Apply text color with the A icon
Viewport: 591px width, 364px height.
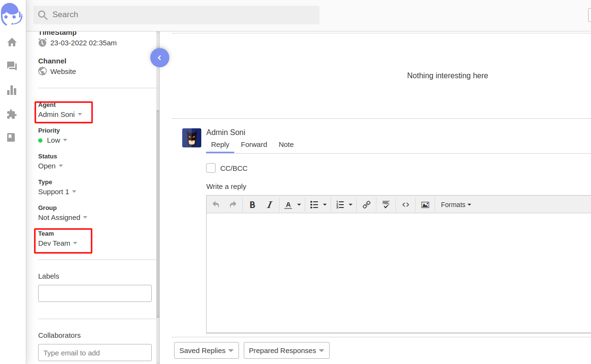[288, 205]
